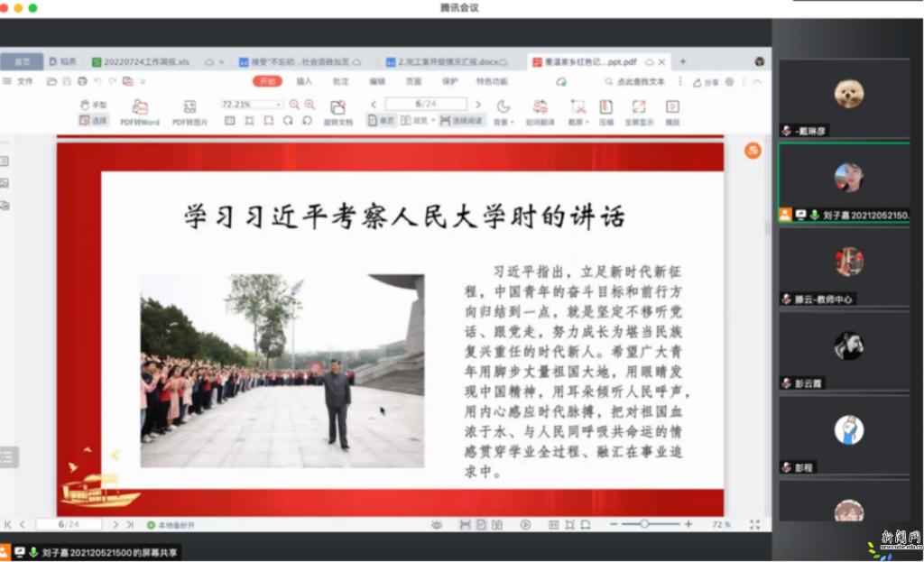Click the actual size page icon
Screen dimensions: 924x562
coord(230,121)
